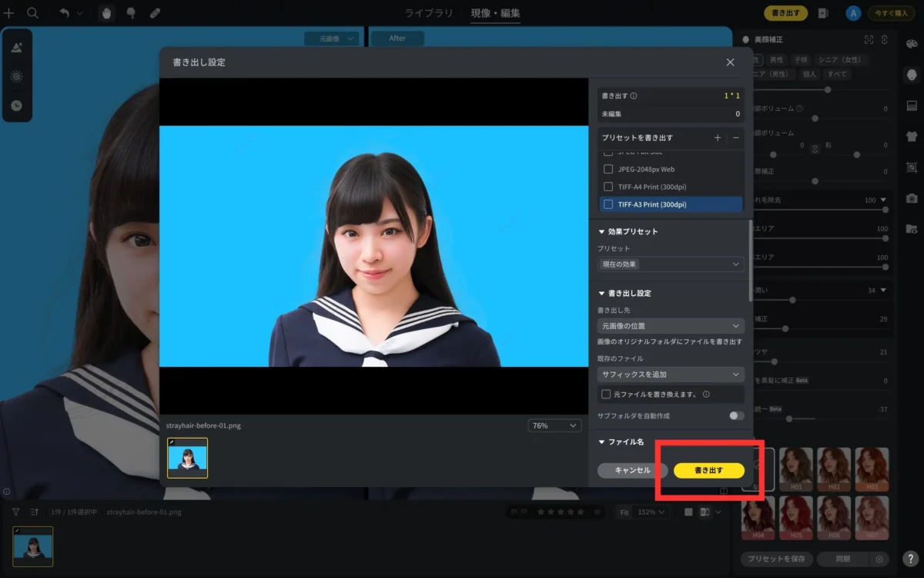Image resolution: width=924 pixels, height=578 pixels.
Task: Switch to 現像・編集 tab
Action: [495, 13]
